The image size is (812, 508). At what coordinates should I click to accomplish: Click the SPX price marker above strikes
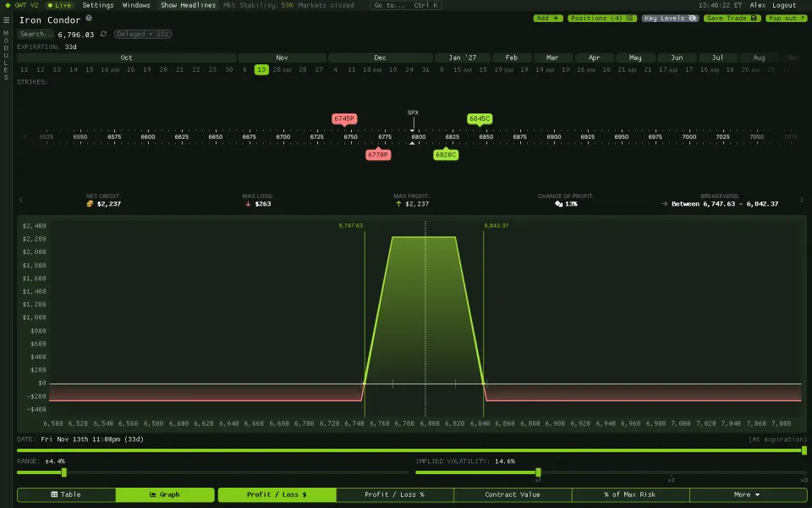click(x=413, y=113)
